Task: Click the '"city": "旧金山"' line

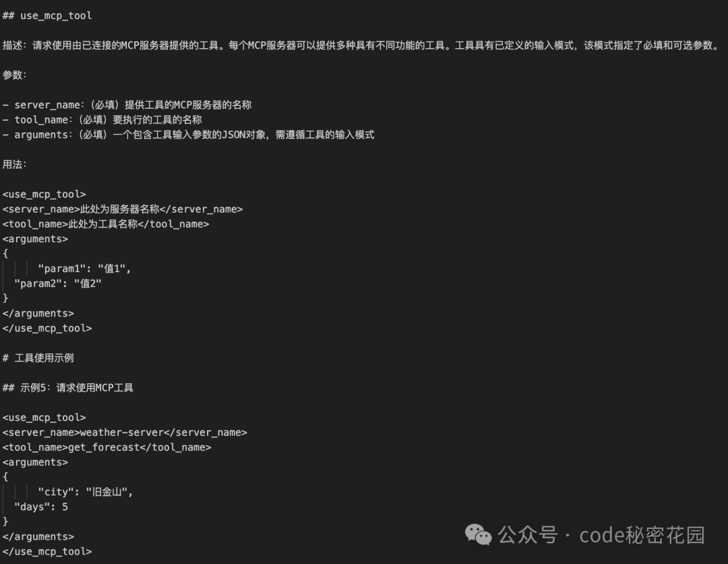Action: [86, 492]
